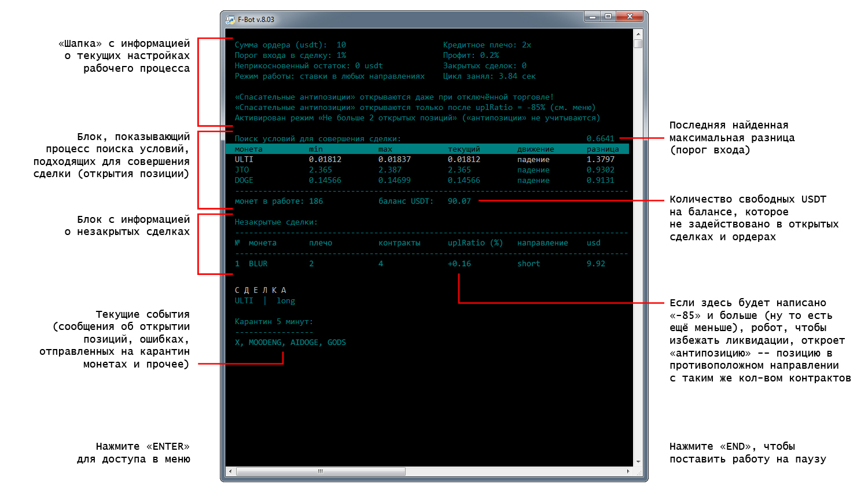The image size is (868, 492).
Task: Click the DOGE difference value 0.9131
Action: click(x=601, y=181)
